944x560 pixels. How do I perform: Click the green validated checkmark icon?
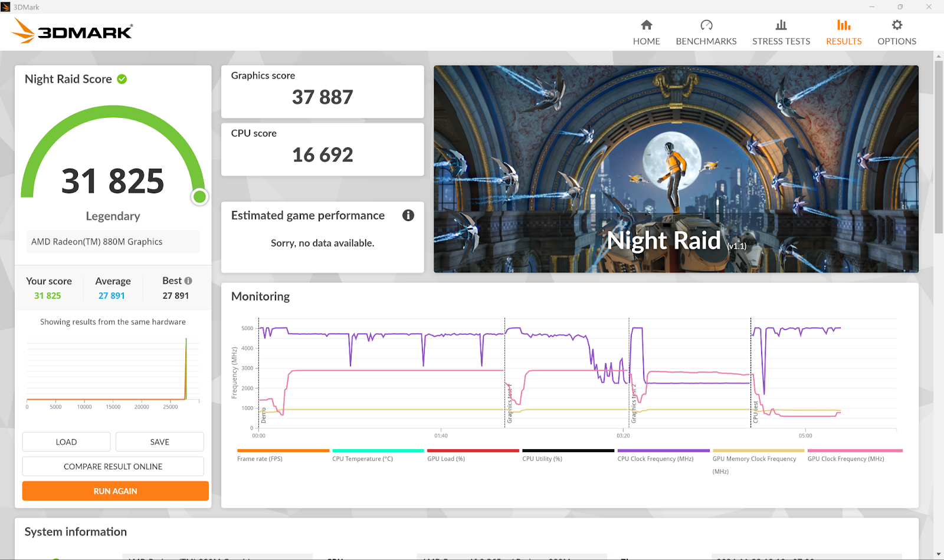(122, 79)
